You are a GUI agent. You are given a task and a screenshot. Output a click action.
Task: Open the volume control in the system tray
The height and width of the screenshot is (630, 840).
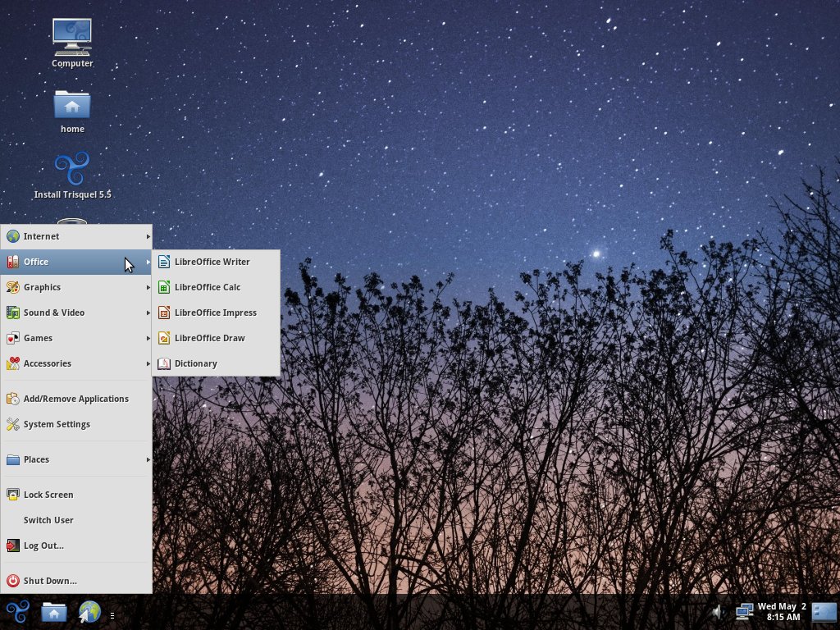click(x=718, y=611)
